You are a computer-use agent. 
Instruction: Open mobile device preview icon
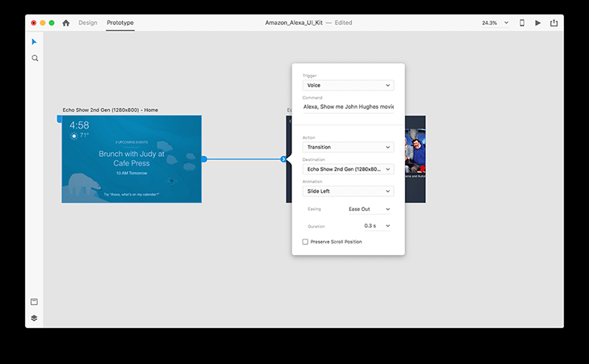(522, 23)
